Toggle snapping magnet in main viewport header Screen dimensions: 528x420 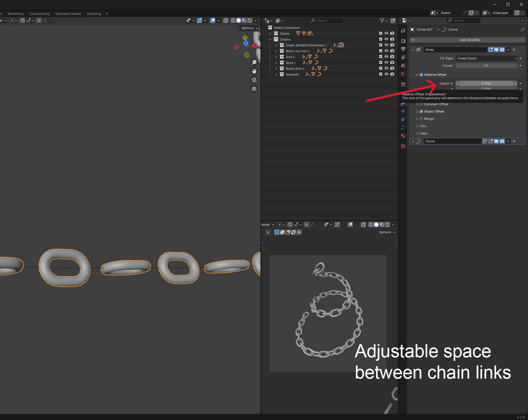point(22,20)
